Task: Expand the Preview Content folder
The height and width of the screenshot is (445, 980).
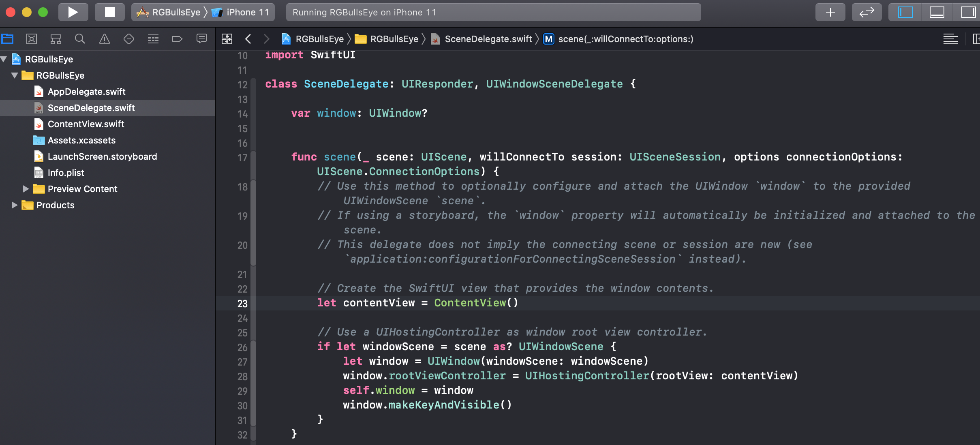Action: point(26,189)
